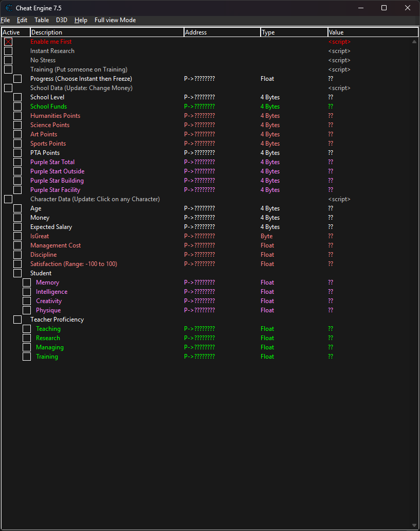Click the Type column header
The width and height of the screenshot is (420, 531).
pyautogui.click(x=295, y=32)
